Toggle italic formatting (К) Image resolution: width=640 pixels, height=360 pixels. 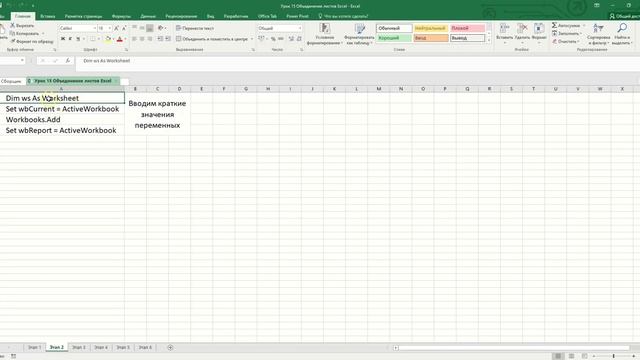tap(70, 39)
